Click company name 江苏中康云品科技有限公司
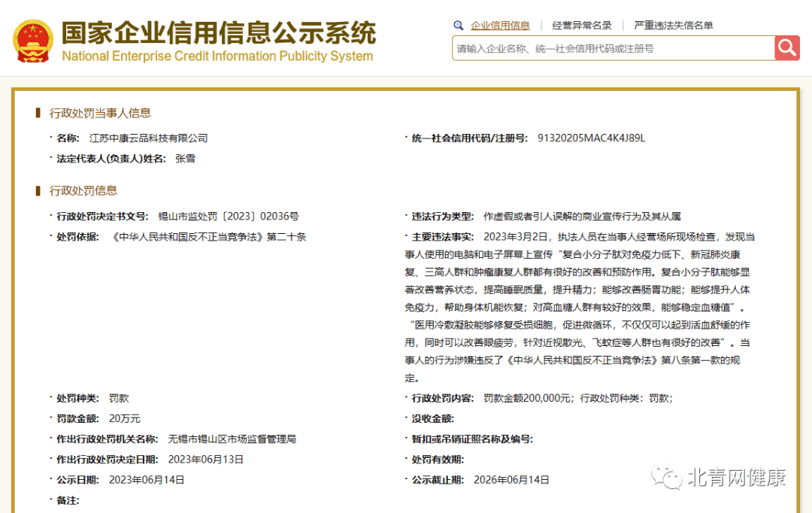Viewport: 812px width, 513px height. click(x=148, y=138)
